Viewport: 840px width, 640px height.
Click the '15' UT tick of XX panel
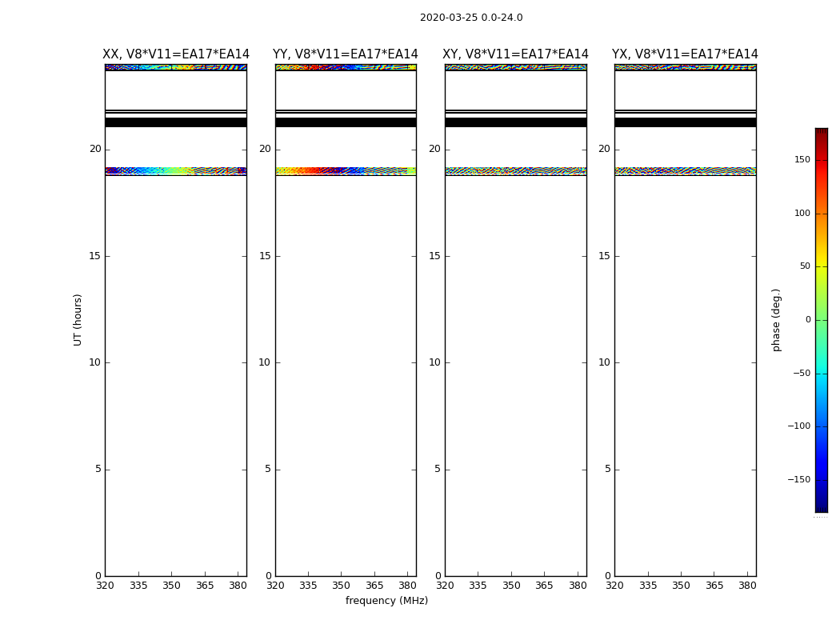(95, 256)
